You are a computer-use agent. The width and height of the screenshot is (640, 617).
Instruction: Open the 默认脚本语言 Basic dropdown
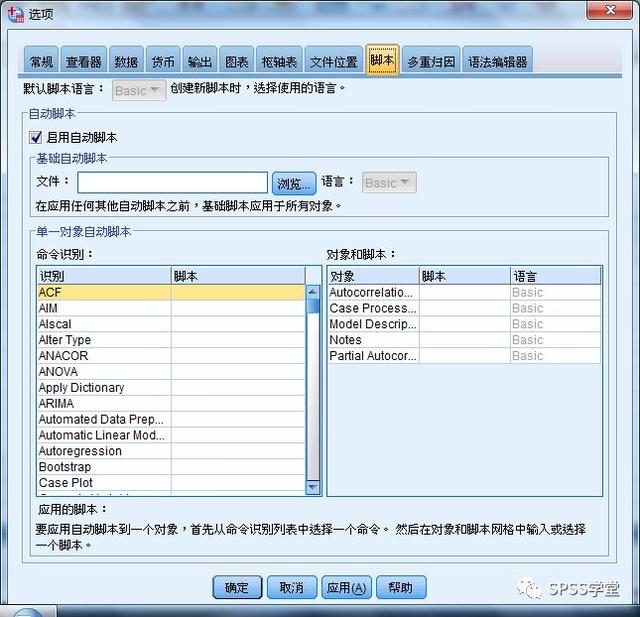point(139,90)
